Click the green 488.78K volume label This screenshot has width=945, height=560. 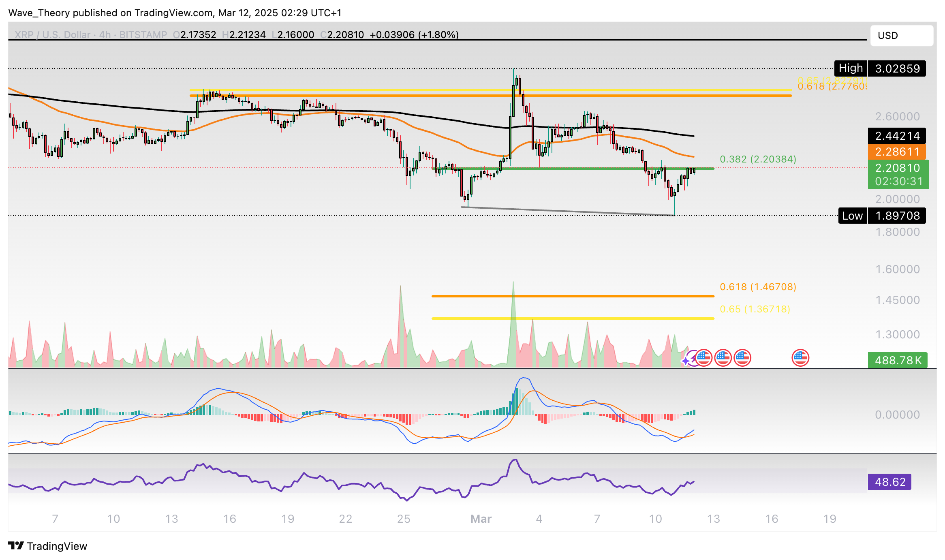click(898, 360)
